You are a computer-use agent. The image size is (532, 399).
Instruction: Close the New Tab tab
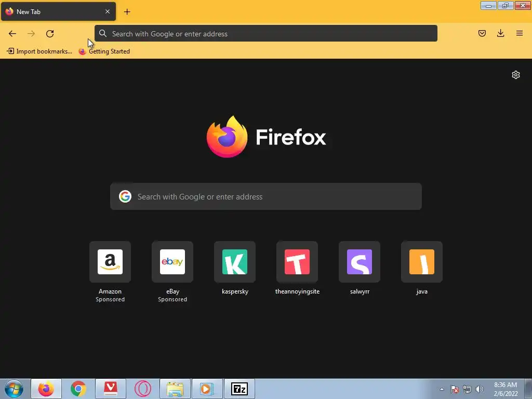coord(108,11)
